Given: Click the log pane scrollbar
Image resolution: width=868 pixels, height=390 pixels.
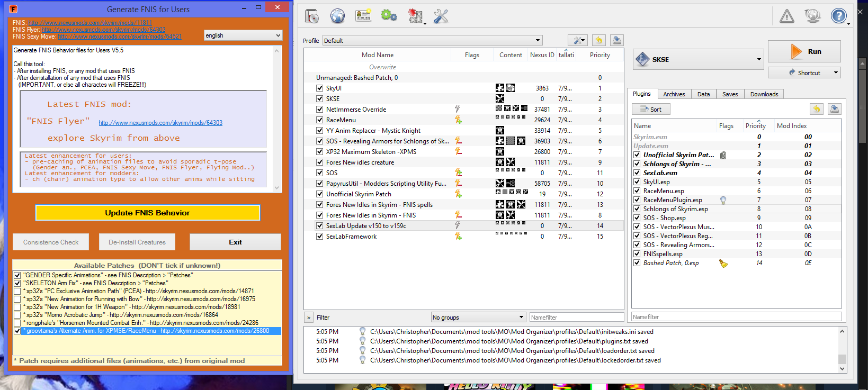Looking at the screenshot, I should 842,350.
